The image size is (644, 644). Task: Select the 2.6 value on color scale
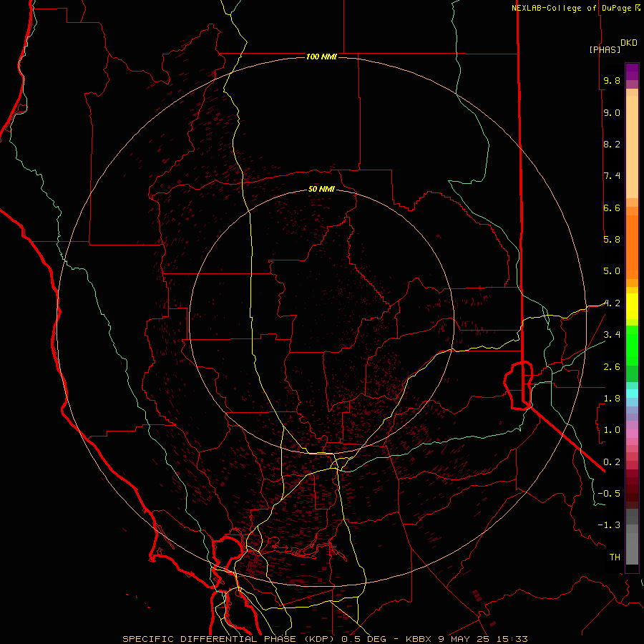tap(612, 366)
